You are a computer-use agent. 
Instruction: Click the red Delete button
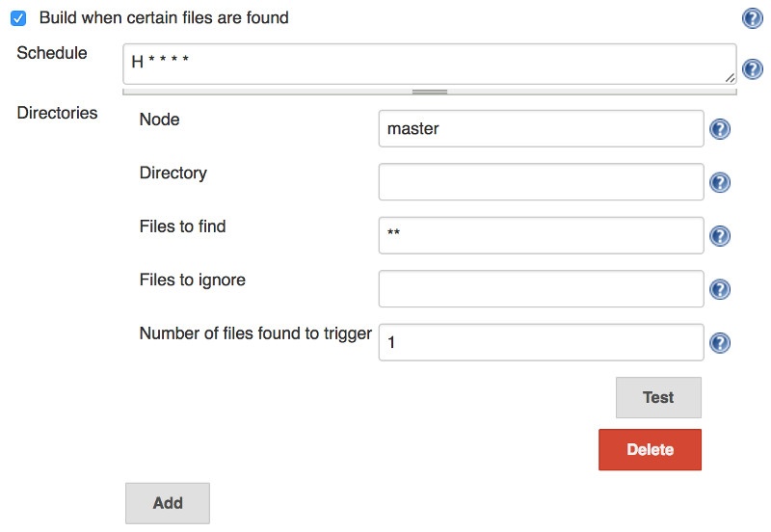[650, 449]
